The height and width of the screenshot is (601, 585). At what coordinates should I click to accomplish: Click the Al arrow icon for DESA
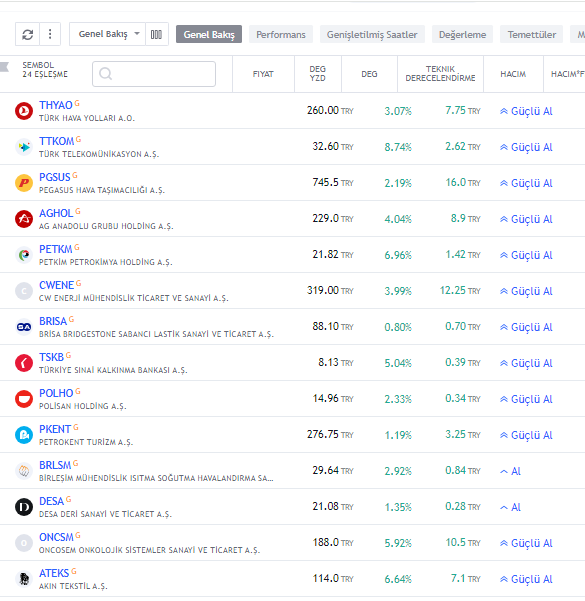[x=504, y=507]
